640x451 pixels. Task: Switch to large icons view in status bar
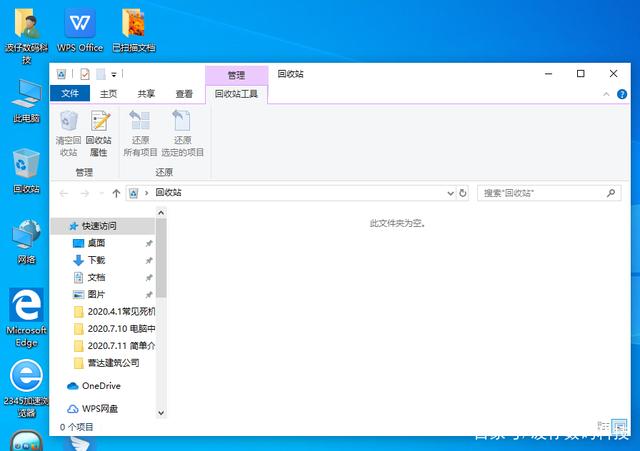tap(619, 427)
